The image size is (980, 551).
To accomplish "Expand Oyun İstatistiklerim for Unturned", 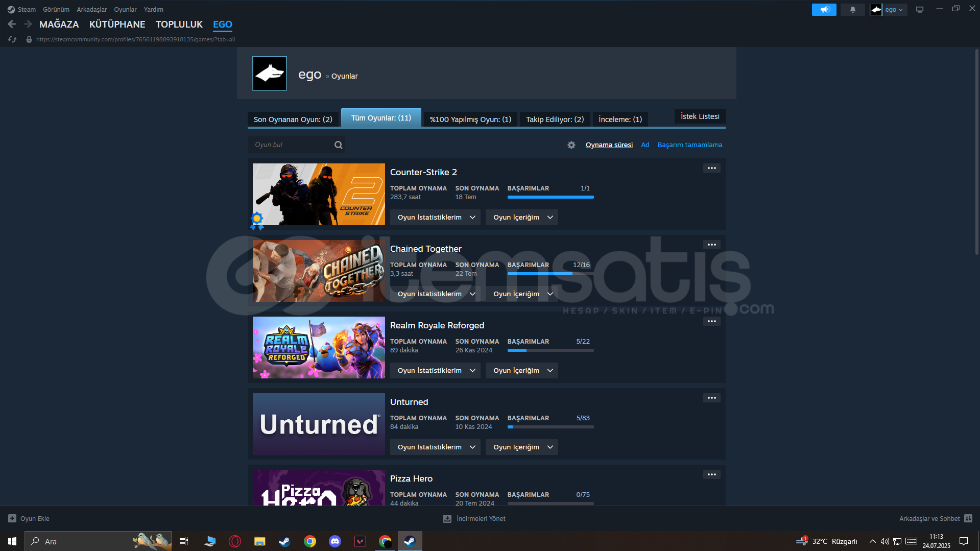I will click(x=435, y=447).
